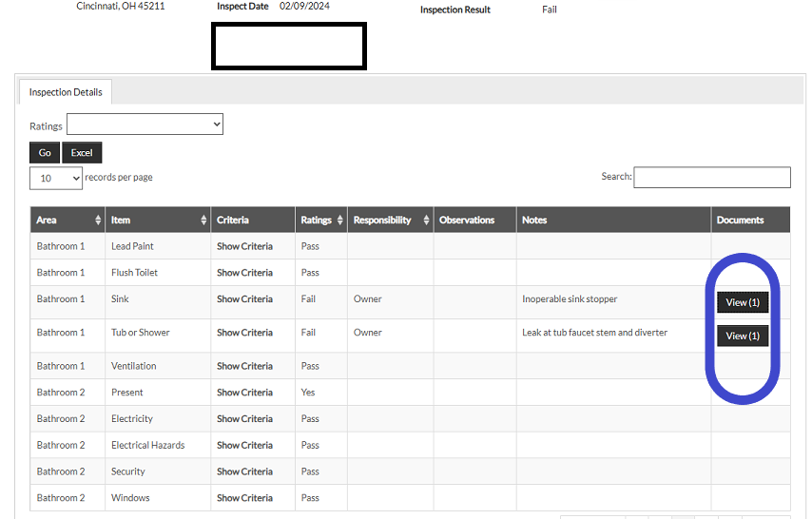Change the records per page dropdown
The image size is (812, 519).
[x=56, y=178]
